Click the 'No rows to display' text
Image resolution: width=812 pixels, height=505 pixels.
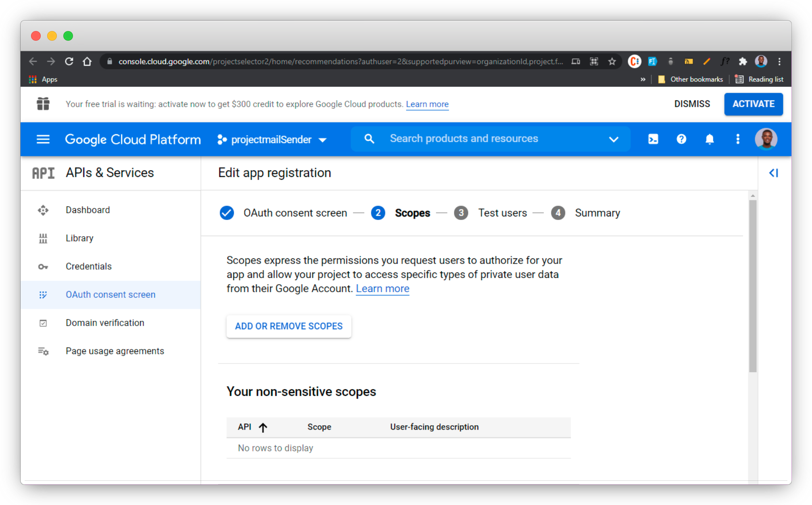(x=275, y=448)
